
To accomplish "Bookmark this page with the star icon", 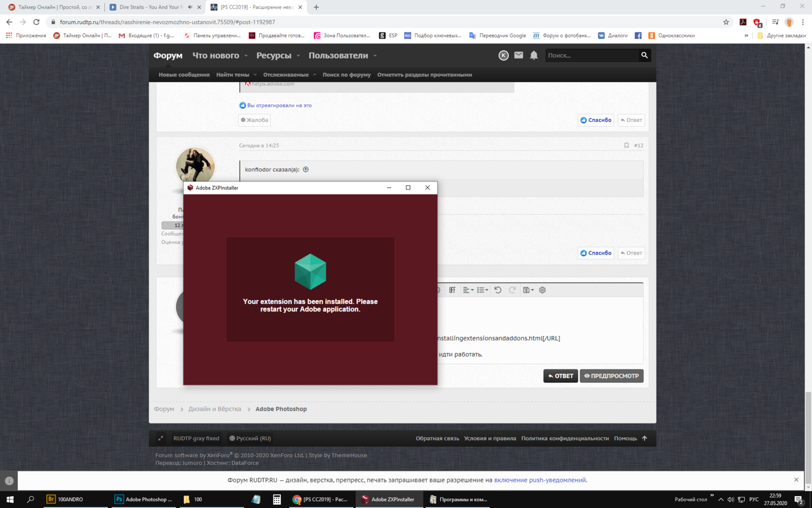I will click(726, 22).
